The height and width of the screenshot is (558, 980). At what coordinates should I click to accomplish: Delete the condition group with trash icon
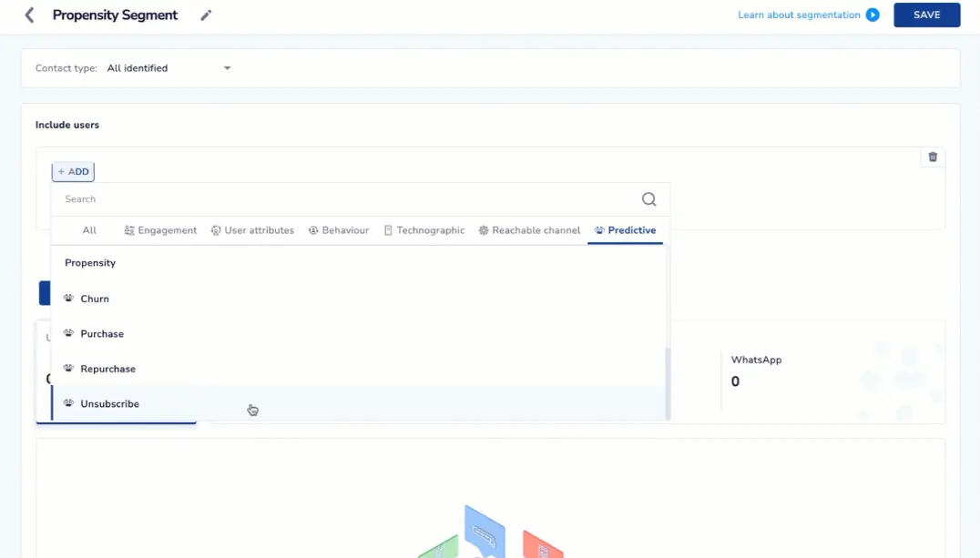[933, 157]
